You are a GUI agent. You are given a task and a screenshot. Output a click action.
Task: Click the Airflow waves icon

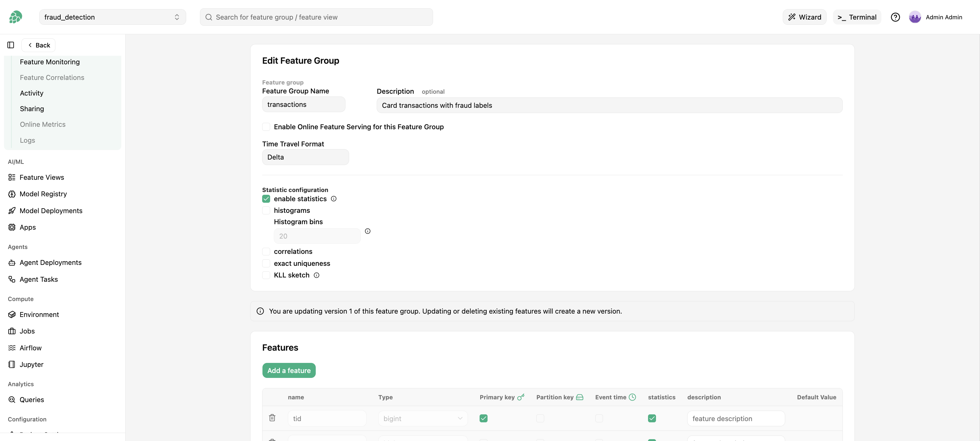[x=12, y=348]
